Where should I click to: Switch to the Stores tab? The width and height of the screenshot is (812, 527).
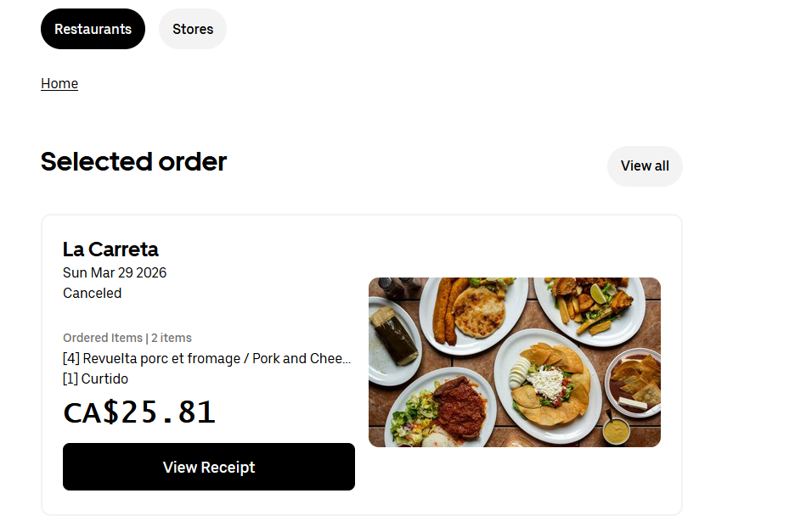pos(192,28)
